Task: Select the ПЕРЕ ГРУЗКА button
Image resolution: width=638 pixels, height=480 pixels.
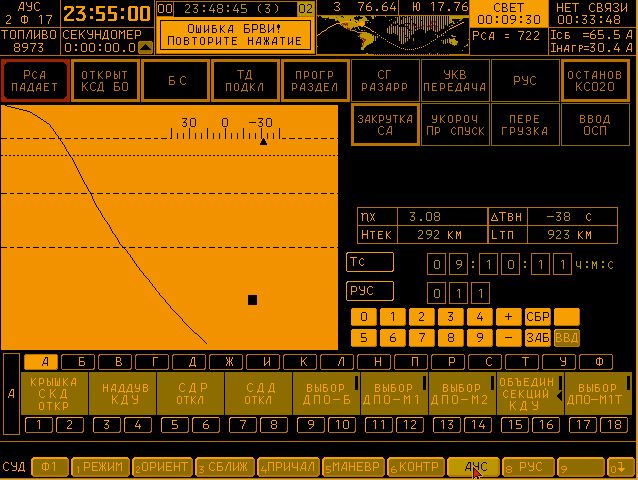Action: (524, 124)
